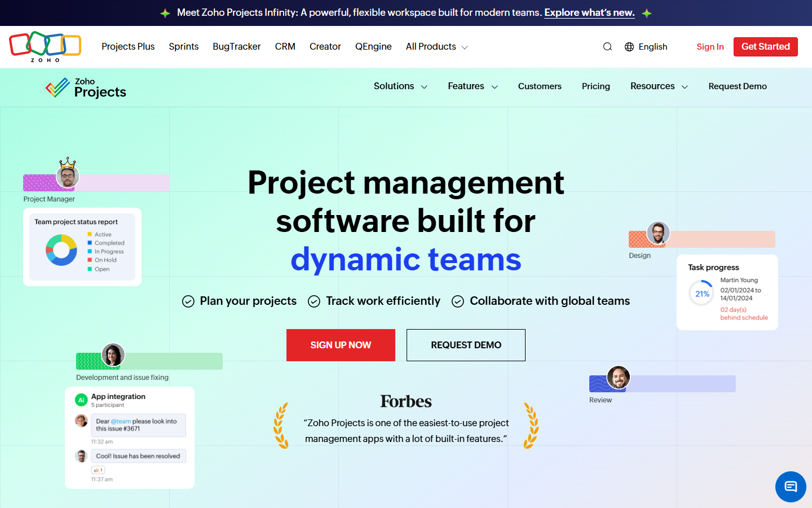Click the check icon beside Plan your projects
The height and width of the screenshot is (508, 812).
(188, 301)
